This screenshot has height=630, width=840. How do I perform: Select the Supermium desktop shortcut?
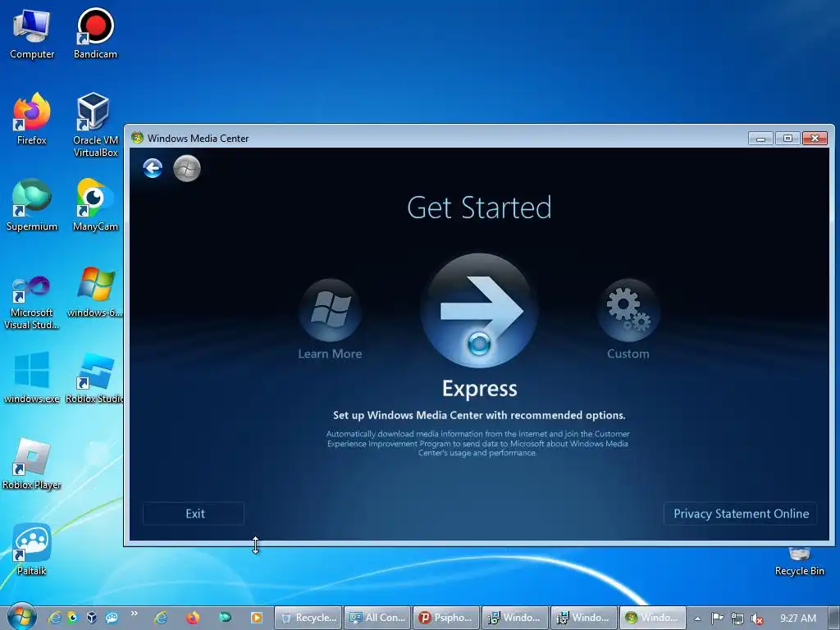pos(32,205)
